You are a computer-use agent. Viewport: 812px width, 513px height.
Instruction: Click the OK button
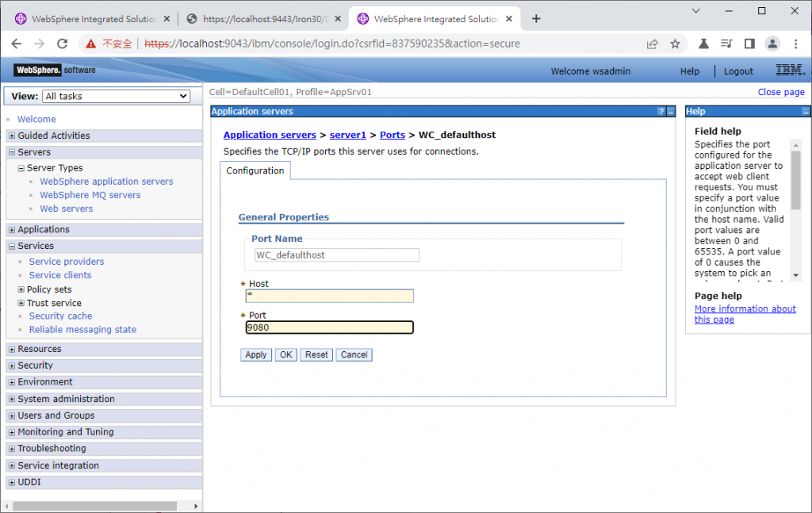tap(285, 354)
